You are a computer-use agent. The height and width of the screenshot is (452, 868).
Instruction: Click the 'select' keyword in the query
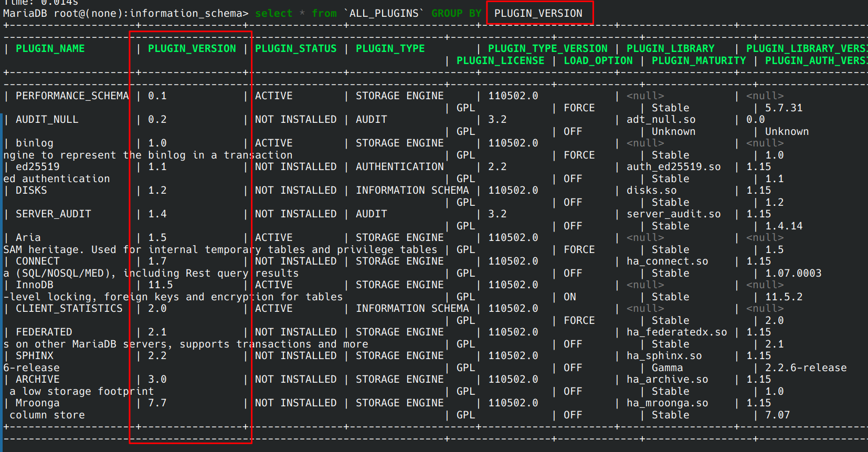pyautogui.click(x=273, y=14)
